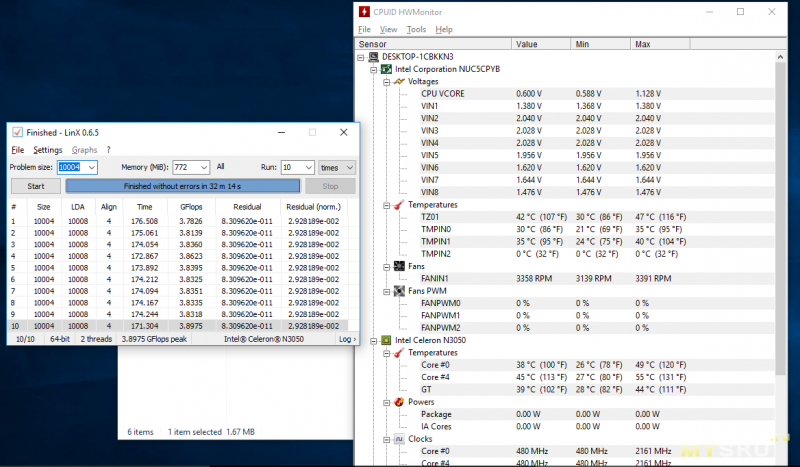Collapse the DESKTOP-1CBKKN3 tree node
Image resolution: width=800 pixels, height=467 pixels.
(361, 57)
